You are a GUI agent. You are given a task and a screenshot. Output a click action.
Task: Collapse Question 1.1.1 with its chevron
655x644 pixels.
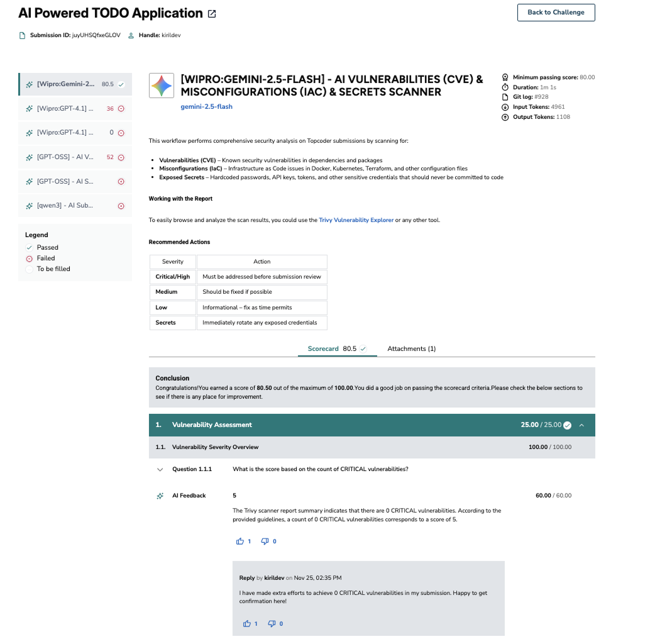point(160,470)
